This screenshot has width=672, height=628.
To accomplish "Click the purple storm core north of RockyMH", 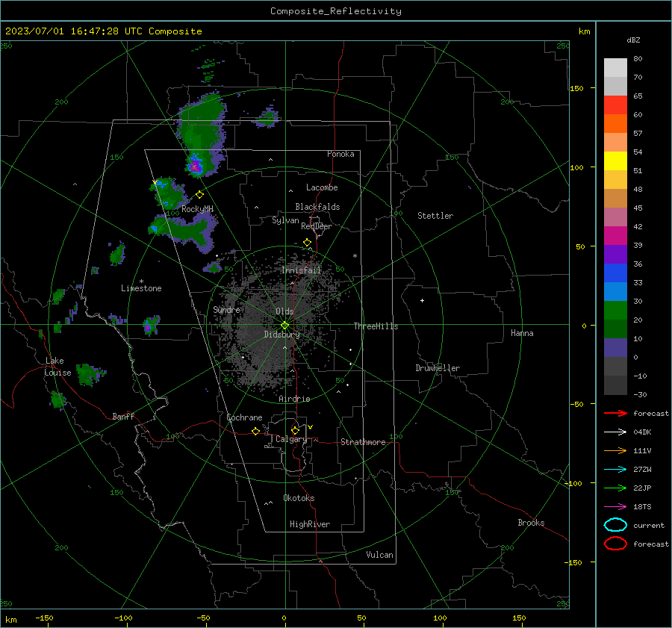I will 195,166.
